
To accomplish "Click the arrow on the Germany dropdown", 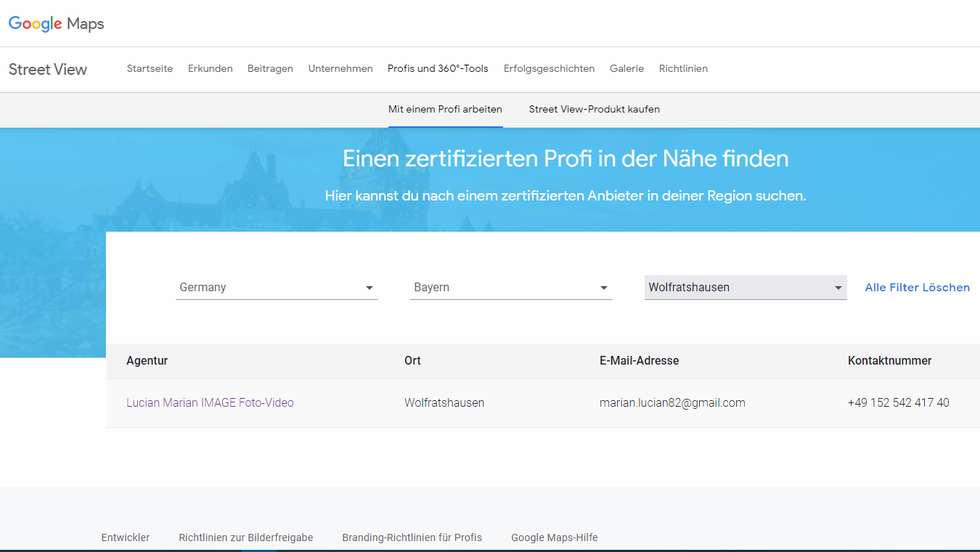I will [x=369, y=288].
